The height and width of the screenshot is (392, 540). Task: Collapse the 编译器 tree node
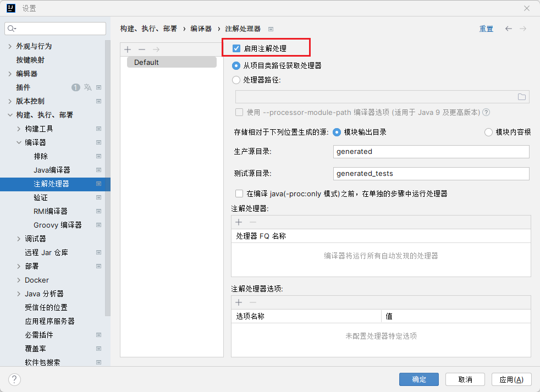point(19,142)
